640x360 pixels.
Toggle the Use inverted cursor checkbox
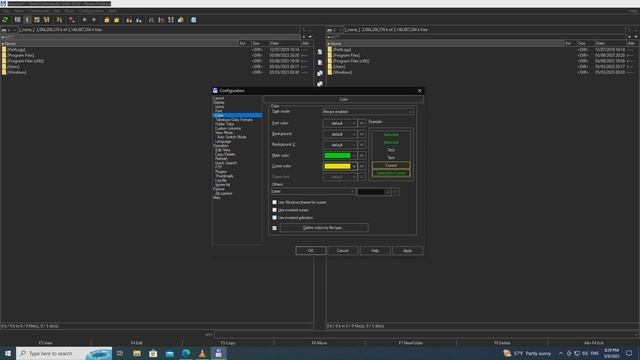274,210
